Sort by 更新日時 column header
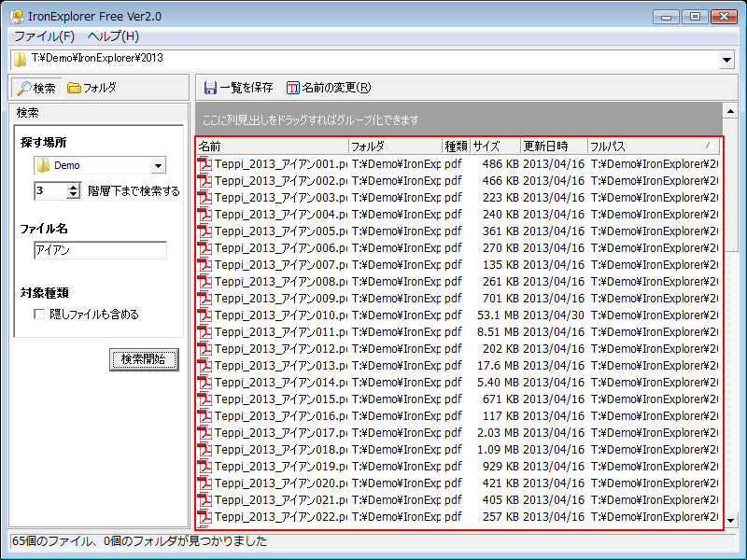The width and height of the screenshot is (747, 560). tap(554, 147)
